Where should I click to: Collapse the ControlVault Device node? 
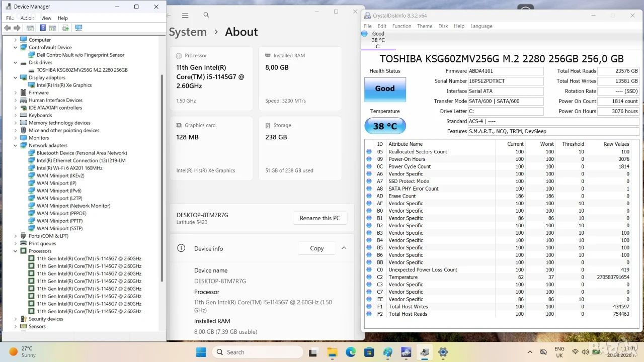click(16, 47)
